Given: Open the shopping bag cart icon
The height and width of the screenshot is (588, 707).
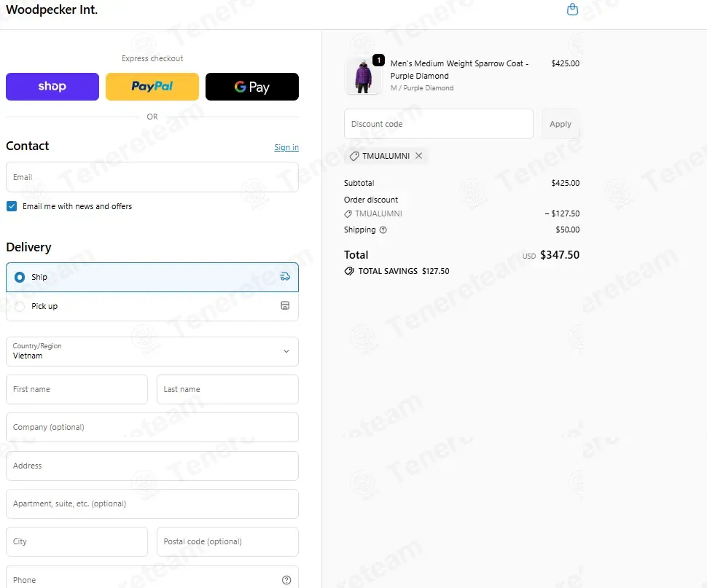Looking at the screenshot, I should 572,9.
